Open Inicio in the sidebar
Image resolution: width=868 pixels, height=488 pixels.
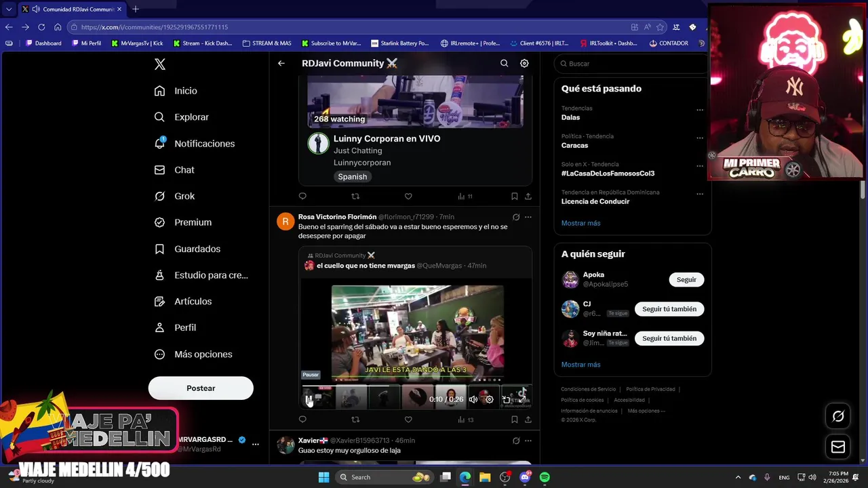176,91
